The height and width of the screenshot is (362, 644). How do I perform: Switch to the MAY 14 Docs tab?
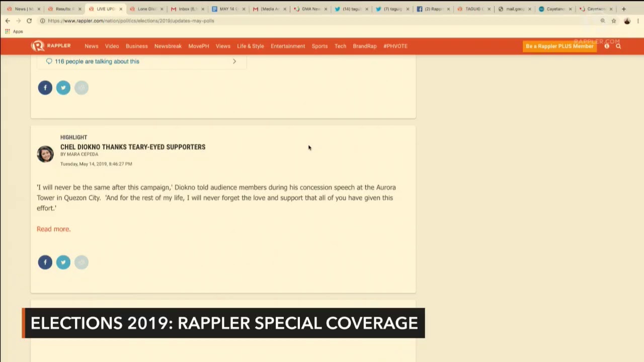[227, 9]
